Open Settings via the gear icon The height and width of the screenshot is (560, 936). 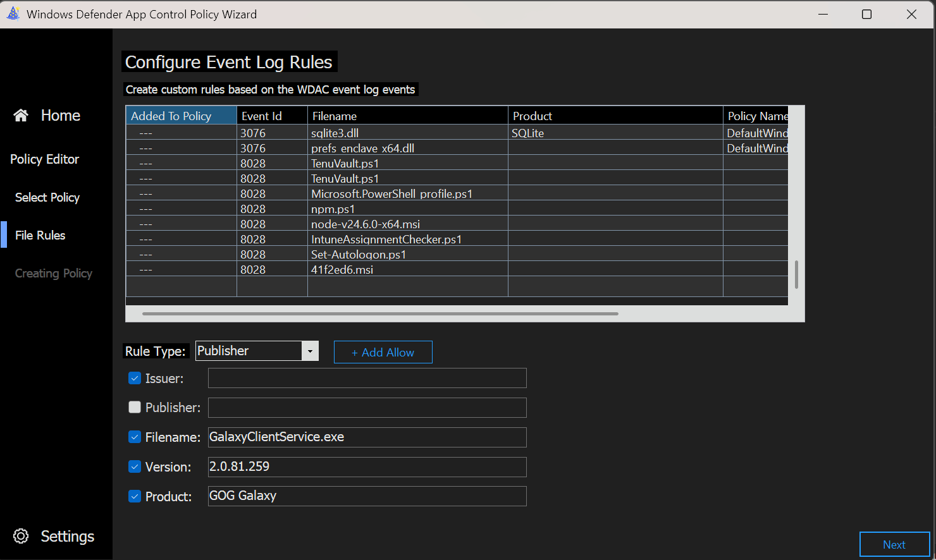[21, 536]
